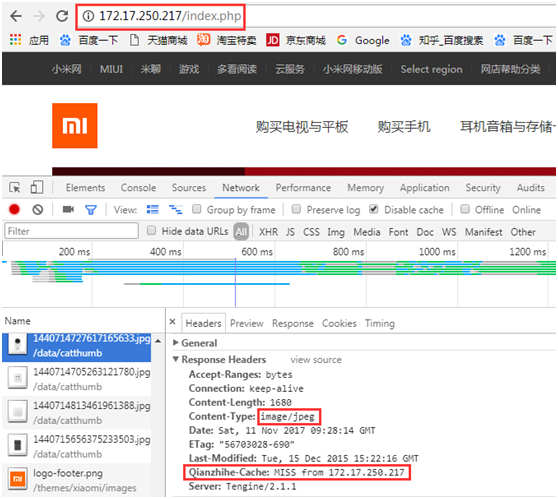Check the Offline checkbox
558x499 pixels.
point(464,209)
